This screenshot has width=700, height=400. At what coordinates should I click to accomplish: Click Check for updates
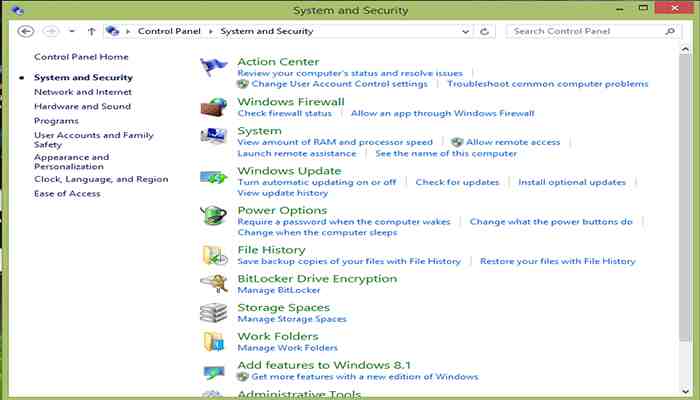coord(457,182)
